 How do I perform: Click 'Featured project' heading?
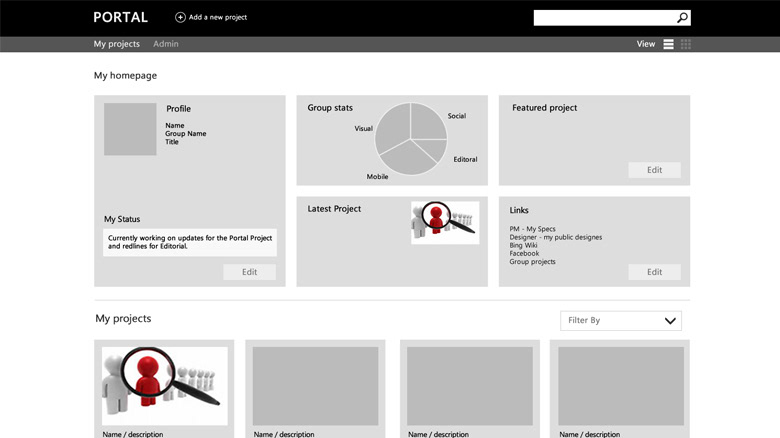[x=545, y=108]
